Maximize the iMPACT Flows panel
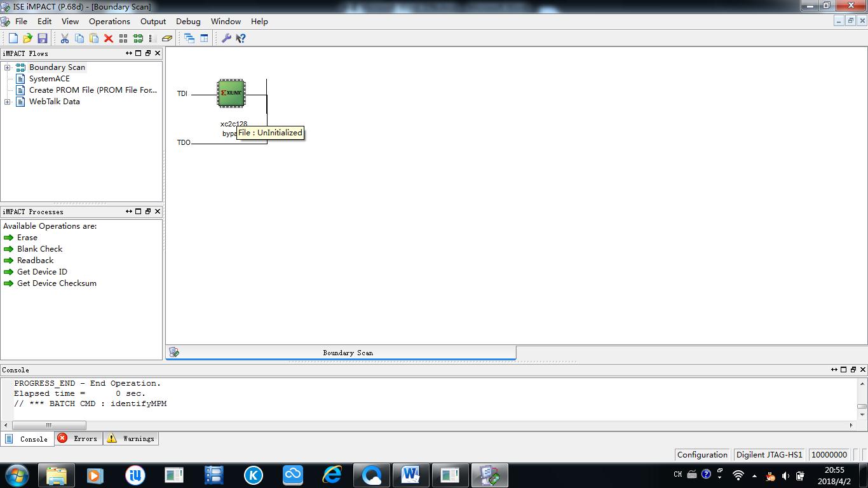 pos(139,53)
